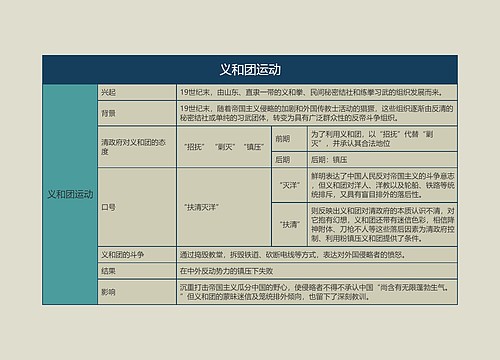Click the '"扶清灭洋"' cell

point(224,207)
